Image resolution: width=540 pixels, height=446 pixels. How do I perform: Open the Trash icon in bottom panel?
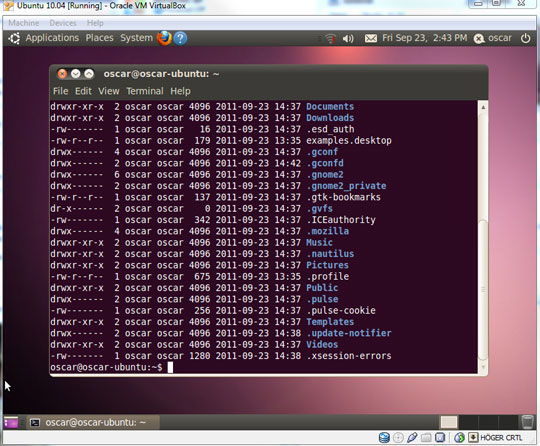527,422
